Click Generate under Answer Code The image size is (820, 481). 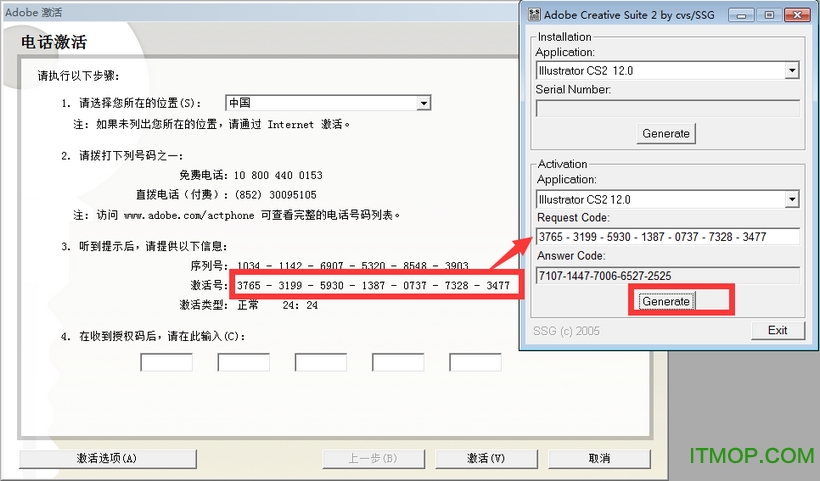click(x=666, y=301)
